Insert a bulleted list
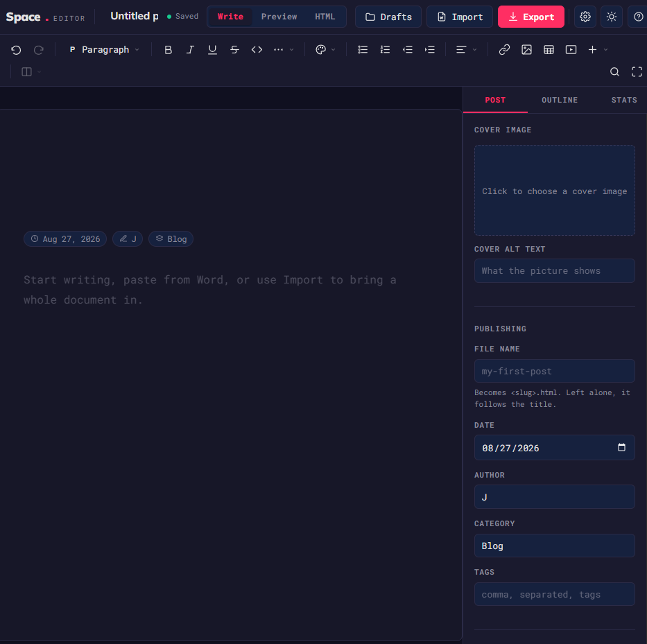 [363, 50]
